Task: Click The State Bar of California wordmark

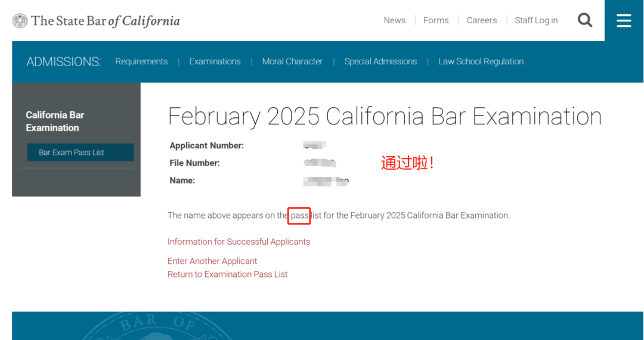Action: tap(106, 20)
